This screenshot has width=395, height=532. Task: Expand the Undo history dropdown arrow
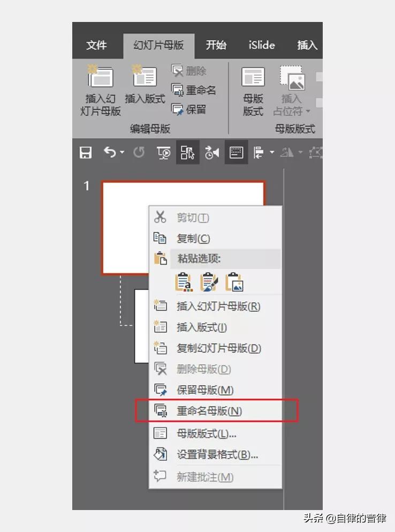point(123,152)
